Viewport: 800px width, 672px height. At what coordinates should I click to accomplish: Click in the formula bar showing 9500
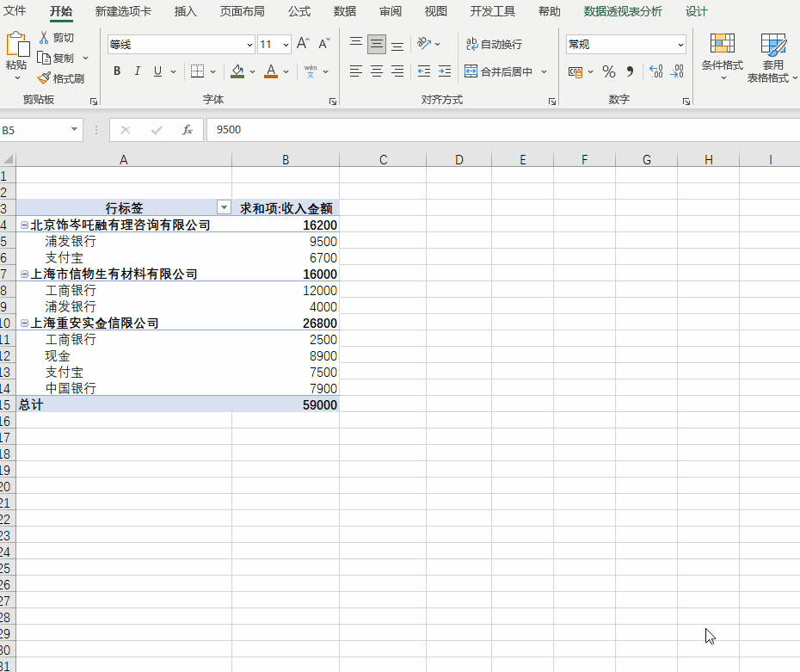[x=502, y=130]
